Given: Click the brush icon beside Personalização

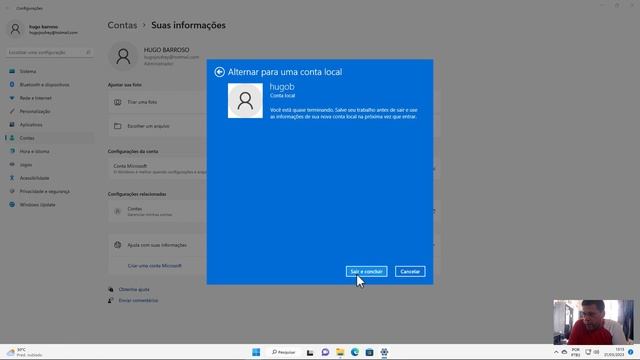Looking at the screenshot, I should point(12,111).
